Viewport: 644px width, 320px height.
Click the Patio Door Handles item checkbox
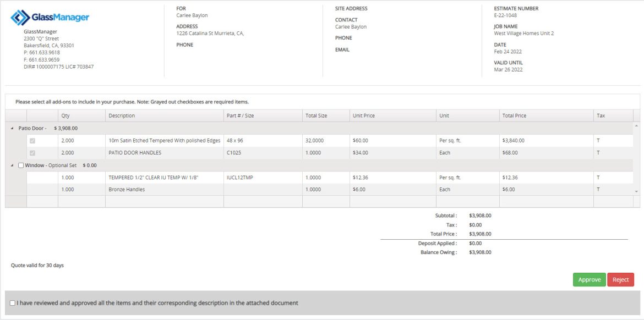coord(32,153)
